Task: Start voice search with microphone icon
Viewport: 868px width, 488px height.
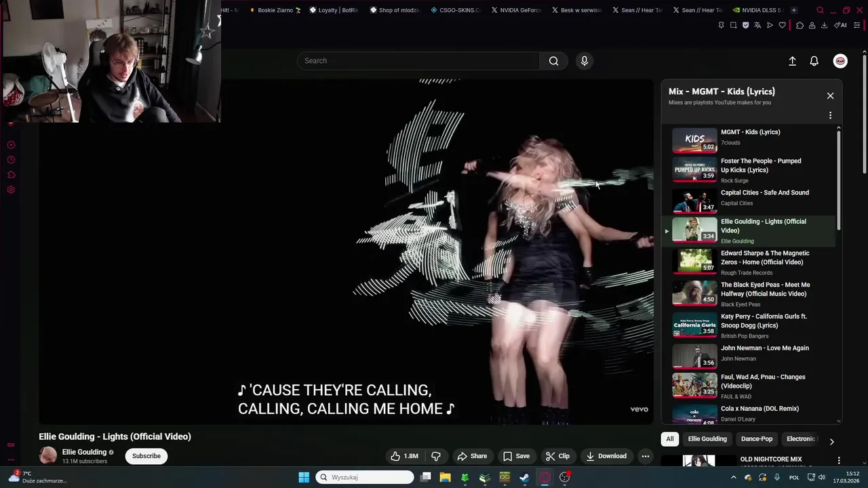Action: [x=585, y=61]
